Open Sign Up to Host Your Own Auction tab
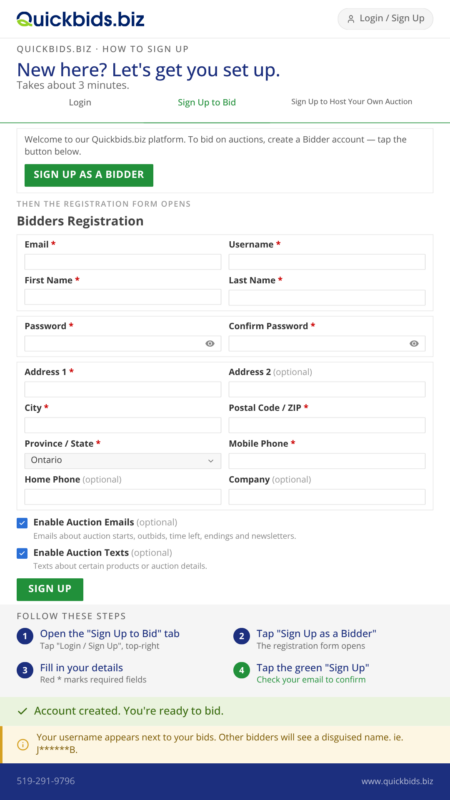Viewport: 450px width, 800px height. (352, 102)
